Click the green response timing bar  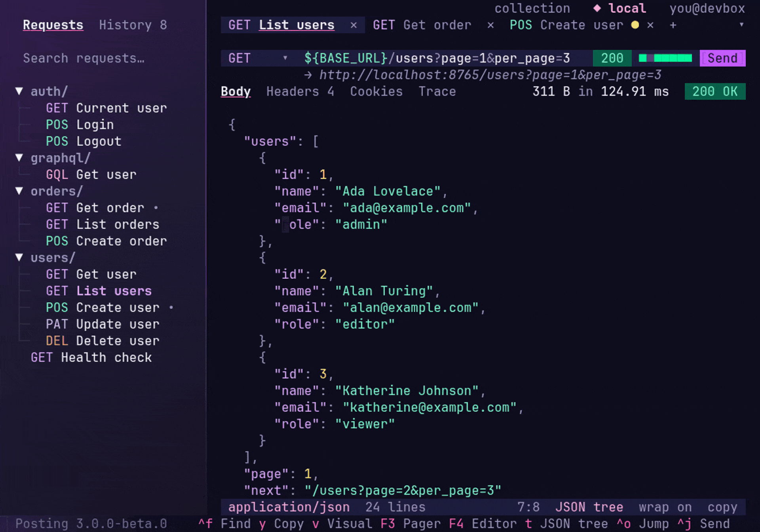(665, 58)
